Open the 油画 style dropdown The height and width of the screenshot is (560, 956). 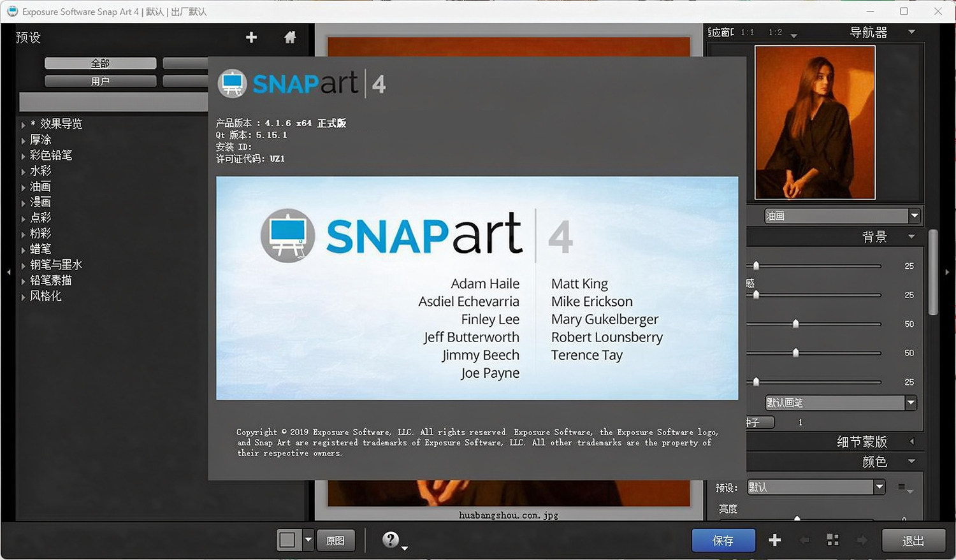click(843, 216)
